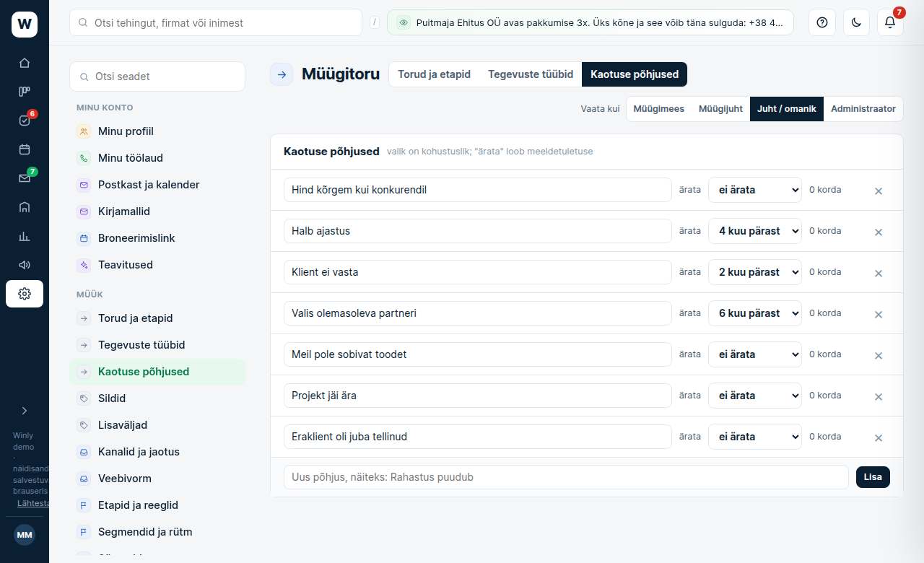Screen dimensions: 924x563
Task: Open the reports bar chart icon
Action: tap(25, 236)
